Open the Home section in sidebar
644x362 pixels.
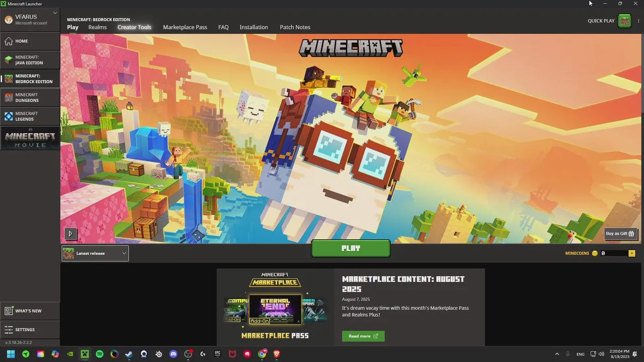(30, 41)
